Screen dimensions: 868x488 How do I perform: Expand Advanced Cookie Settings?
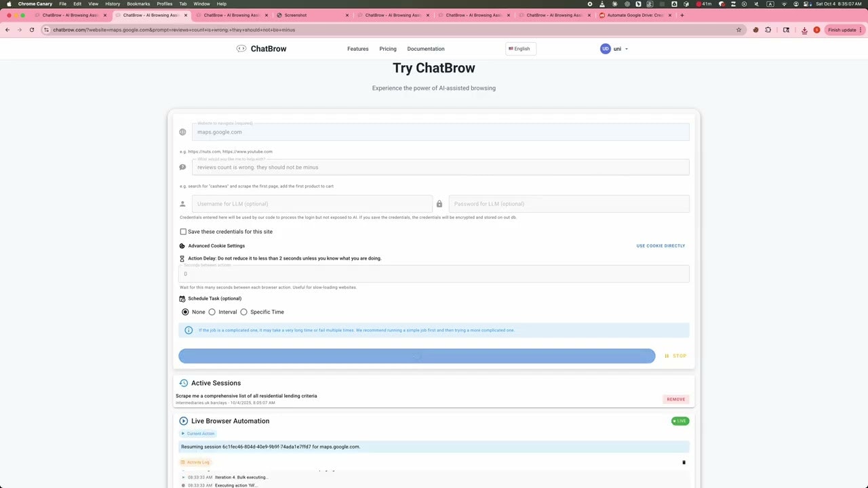click(x=216, y=246)
